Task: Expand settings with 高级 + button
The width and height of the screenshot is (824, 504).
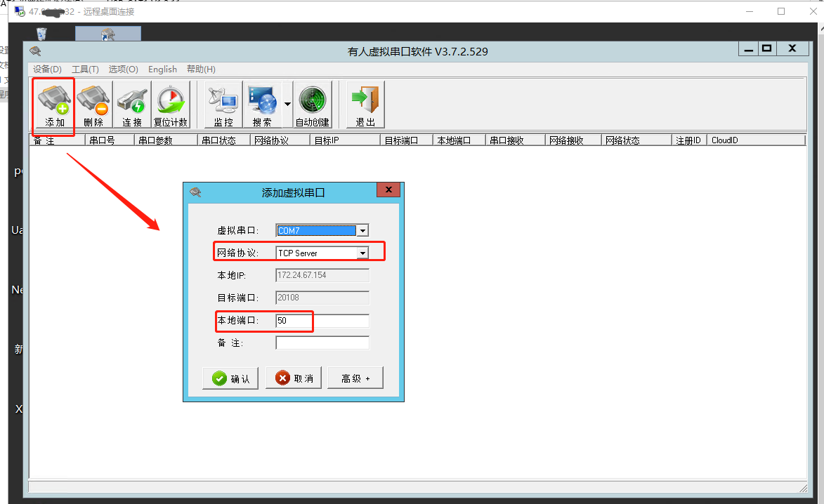Action: pyautogui.click(x=355, y=378)
